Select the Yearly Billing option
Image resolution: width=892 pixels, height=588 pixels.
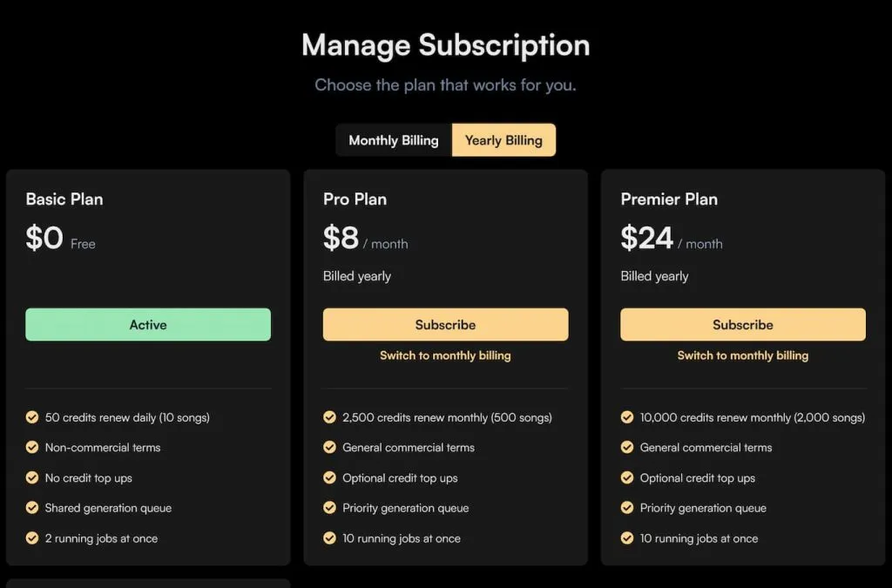point(503,140)
